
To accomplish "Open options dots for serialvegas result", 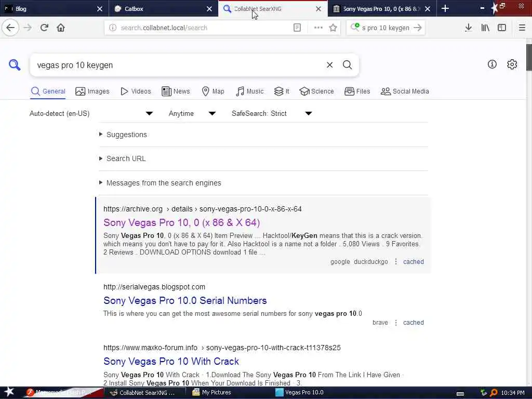I will (x=395, y=323).
